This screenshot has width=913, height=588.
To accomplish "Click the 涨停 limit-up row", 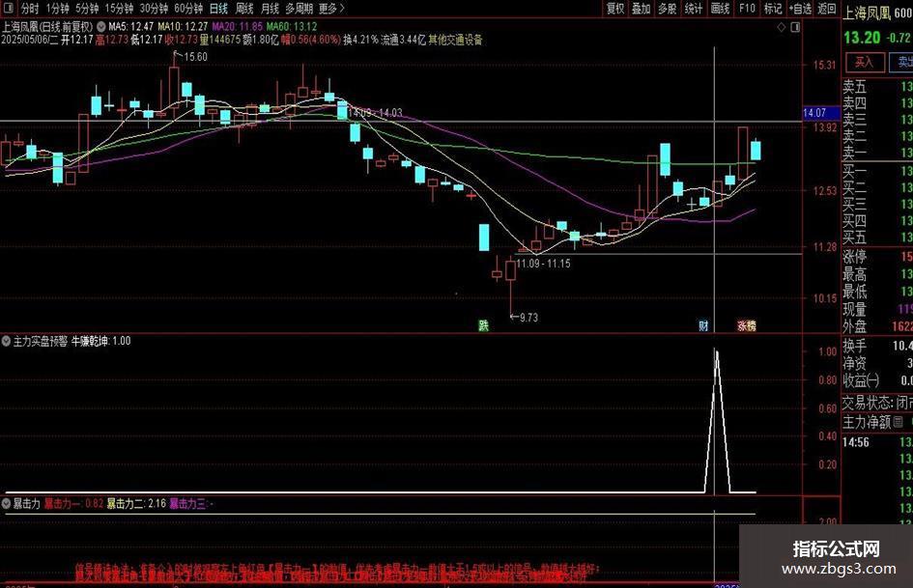I will 878,257.
